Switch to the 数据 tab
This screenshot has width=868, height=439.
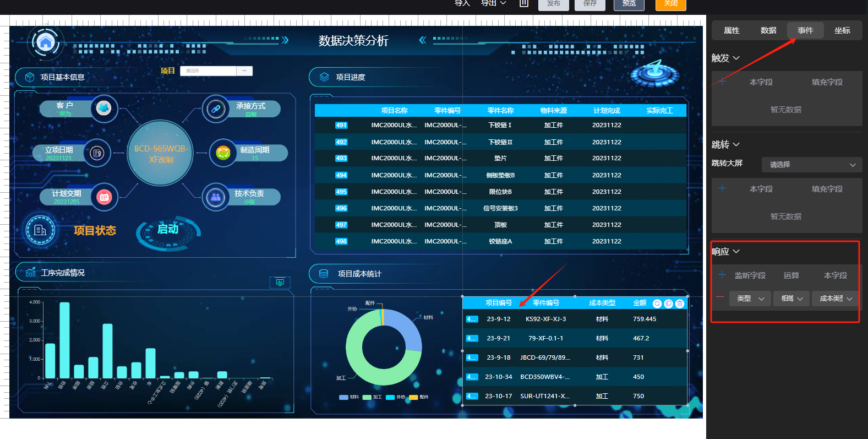point(768,30)
